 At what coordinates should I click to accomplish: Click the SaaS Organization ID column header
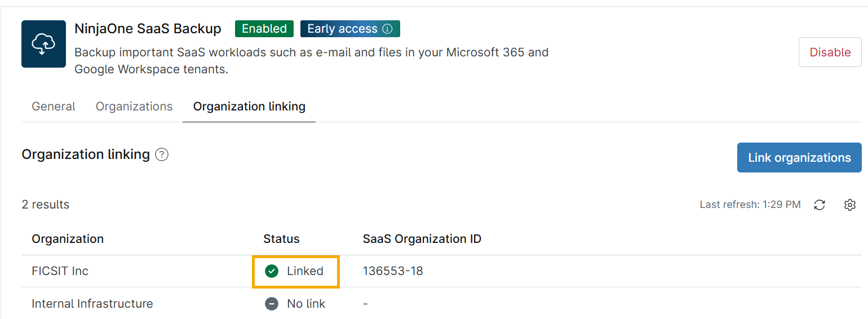422,239
